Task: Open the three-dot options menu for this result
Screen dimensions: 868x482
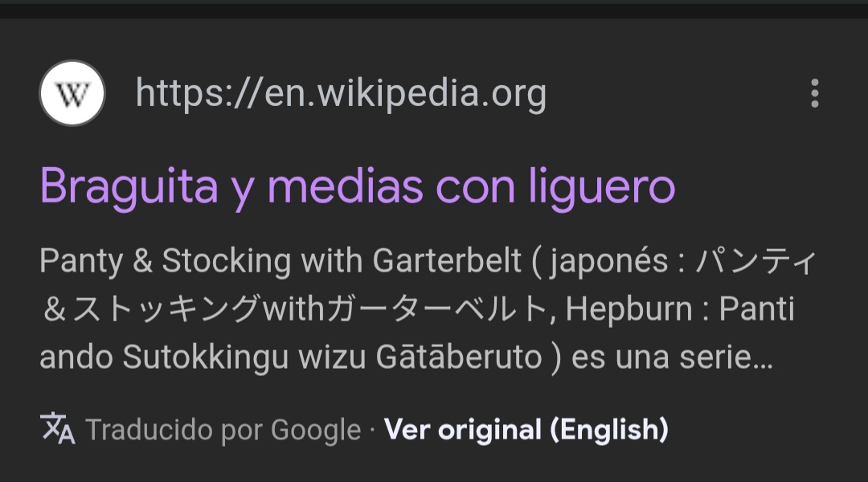Action: [x=814, y=93]
